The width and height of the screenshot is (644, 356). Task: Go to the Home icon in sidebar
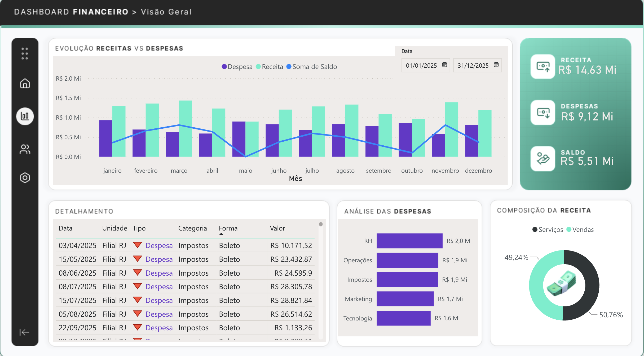(25, 83)
